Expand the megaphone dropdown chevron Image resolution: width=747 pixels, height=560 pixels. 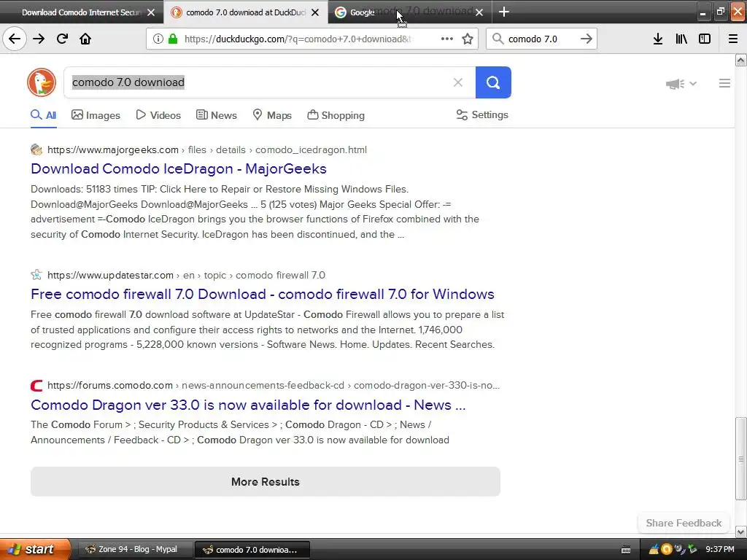click(693, 83)
